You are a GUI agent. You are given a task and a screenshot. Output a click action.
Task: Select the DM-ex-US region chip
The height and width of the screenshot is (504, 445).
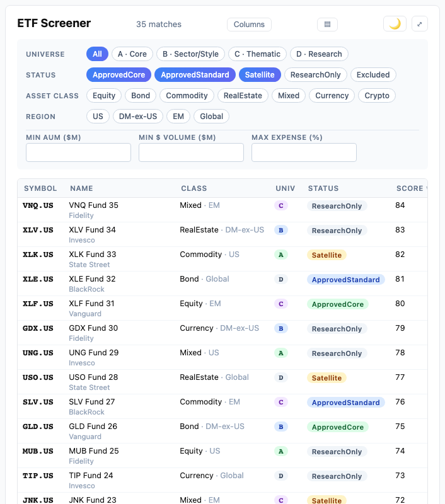pos(138,117)
